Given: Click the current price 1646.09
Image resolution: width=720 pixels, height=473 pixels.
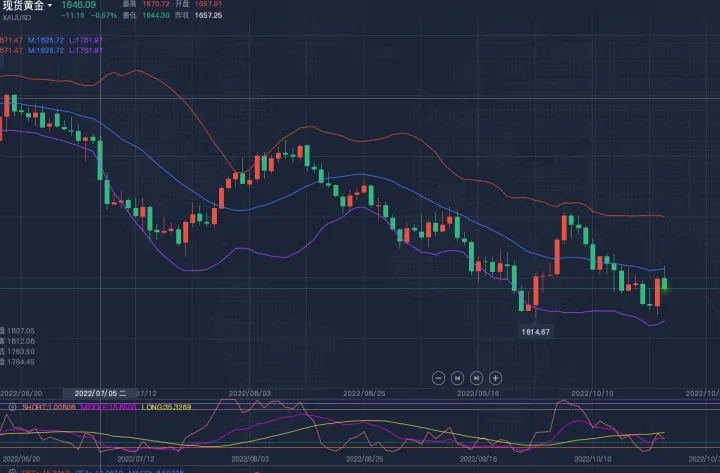Looking at the screenshot, I should (x=77, y=6).
